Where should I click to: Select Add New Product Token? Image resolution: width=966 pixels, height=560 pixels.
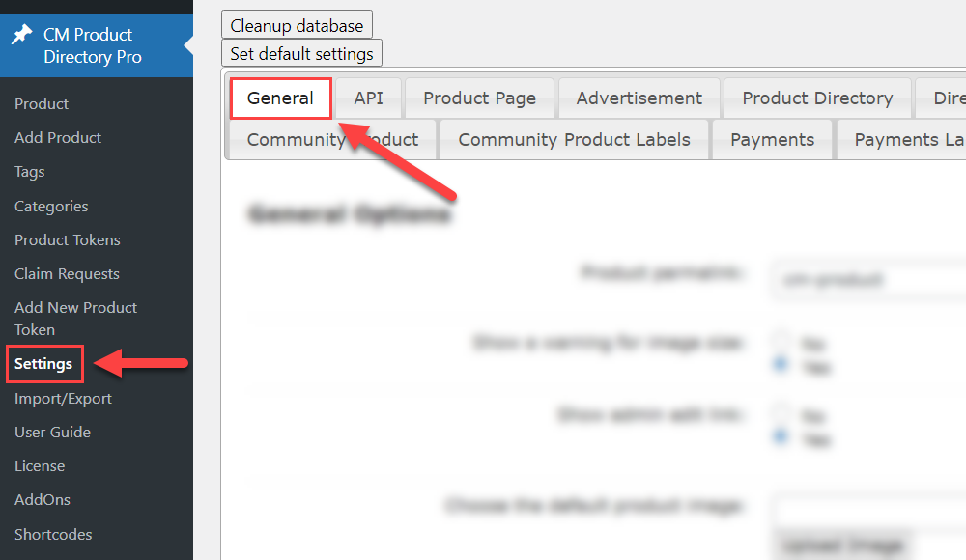tap(75, 319)
